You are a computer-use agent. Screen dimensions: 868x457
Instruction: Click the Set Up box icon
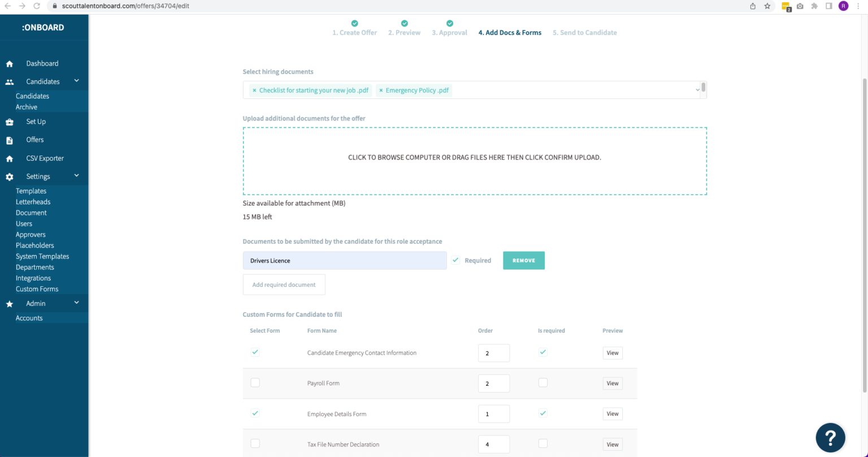click(8, 122)
